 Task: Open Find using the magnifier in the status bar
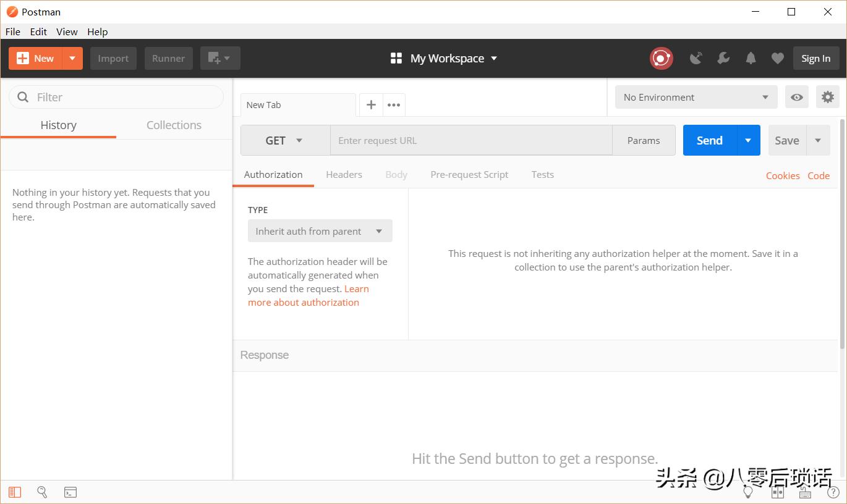click(42, 492)
